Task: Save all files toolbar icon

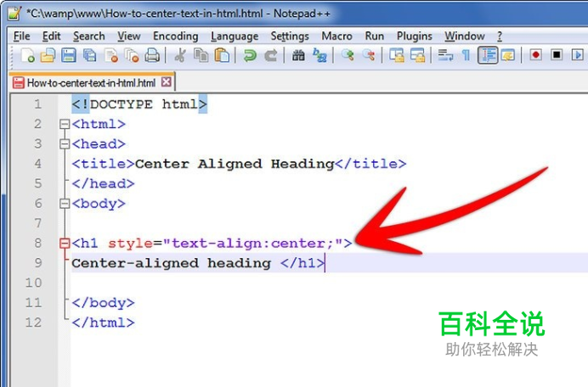Action: 89,56
